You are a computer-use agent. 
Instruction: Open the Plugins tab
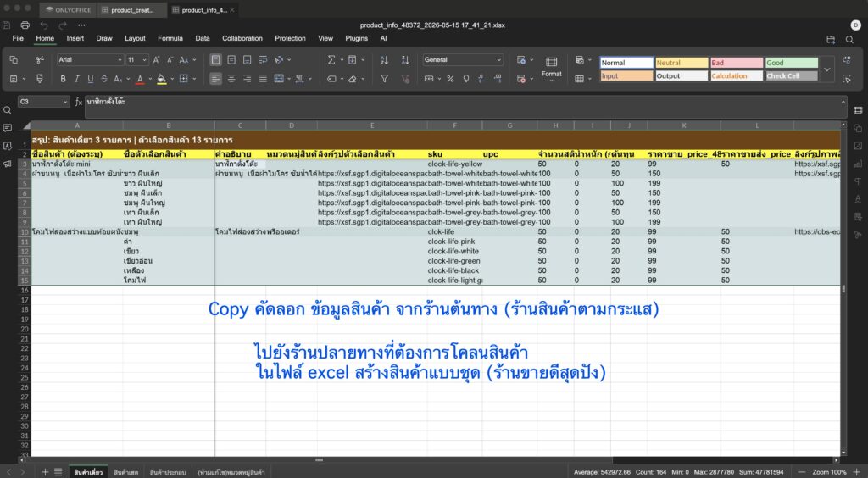(x=357, y=39)
